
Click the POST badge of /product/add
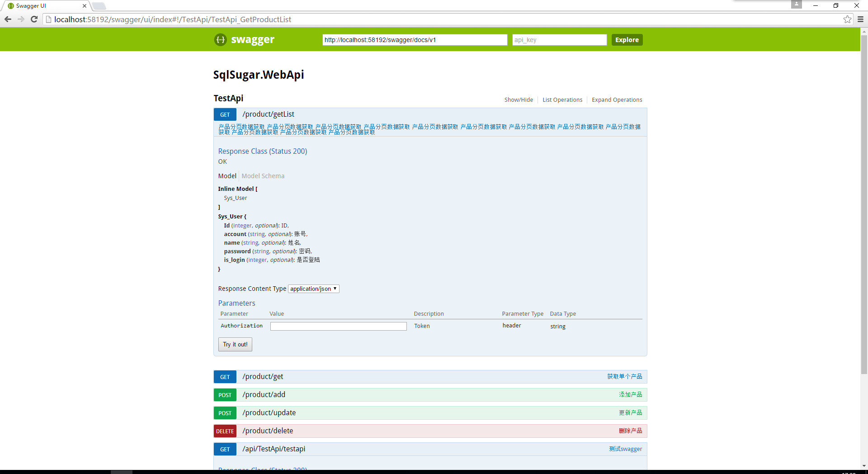tap(225, 395)
